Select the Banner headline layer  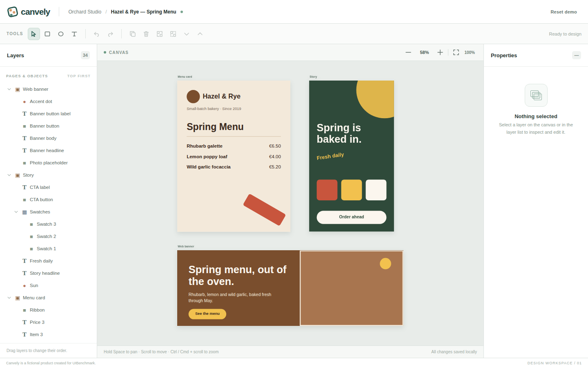pyautogui.click(x=49, y=150)
